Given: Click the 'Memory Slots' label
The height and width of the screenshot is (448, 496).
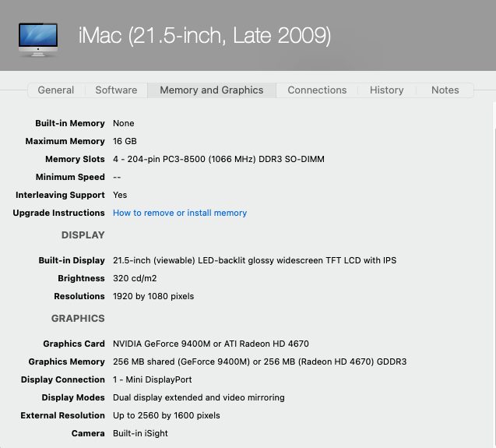Looking at the screenshot, I should point(75,159).
